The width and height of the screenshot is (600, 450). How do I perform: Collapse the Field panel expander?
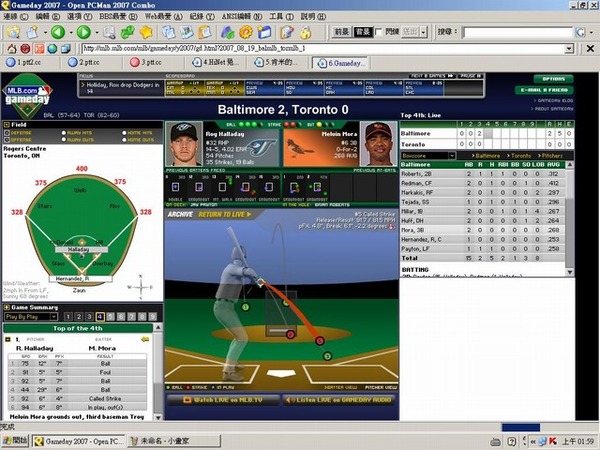tap(7, 125)
